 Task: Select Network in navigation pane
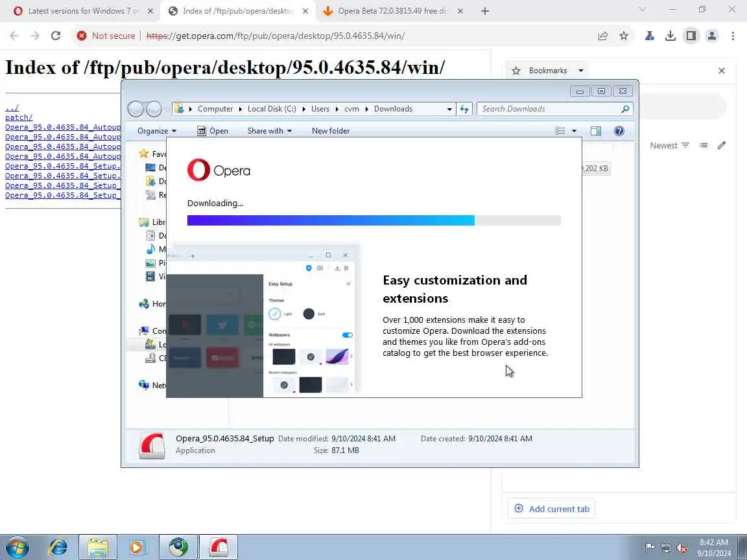pyautogui.click(x=152, y=385)
